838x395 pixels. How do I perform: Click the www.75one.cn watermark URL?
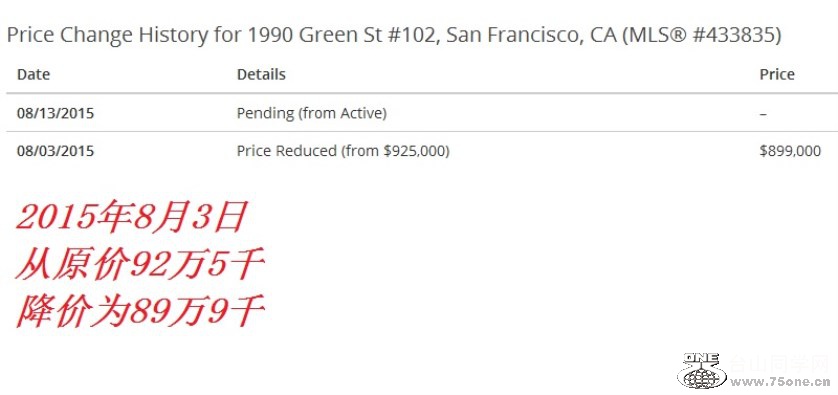tap(780, 382)
